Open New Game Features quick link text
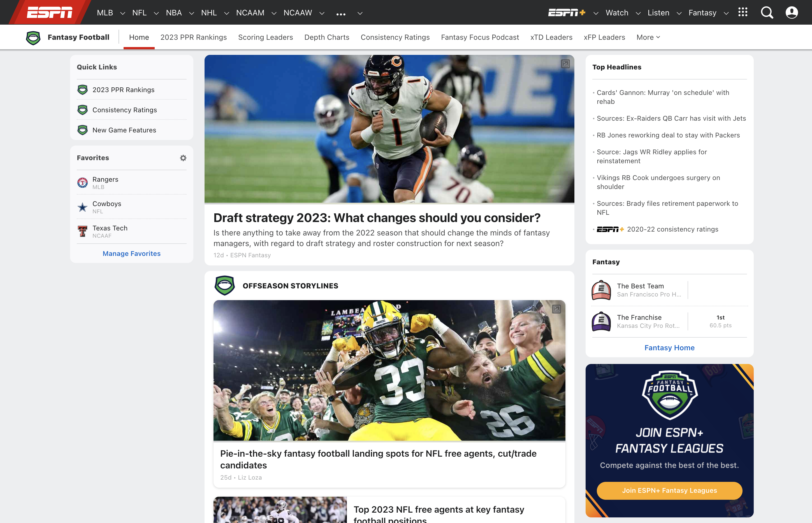812x523 pixels. pos(124,130)
